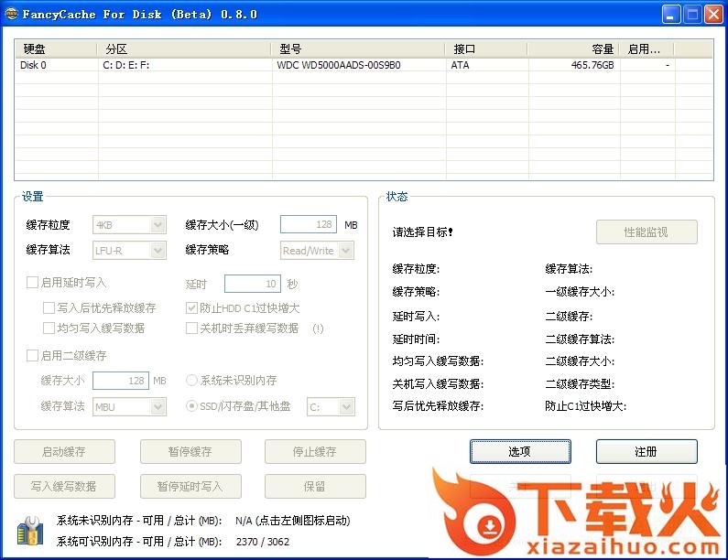Image resolution: width=728 pixels, height=560 pixels.
Task: Click the 暂停缓存 button
Action: coord(190,451)
